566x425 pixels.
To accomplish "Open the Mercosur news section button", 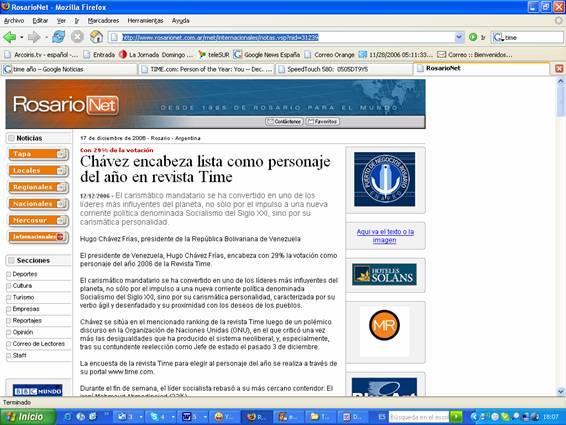I will [38, 221].
